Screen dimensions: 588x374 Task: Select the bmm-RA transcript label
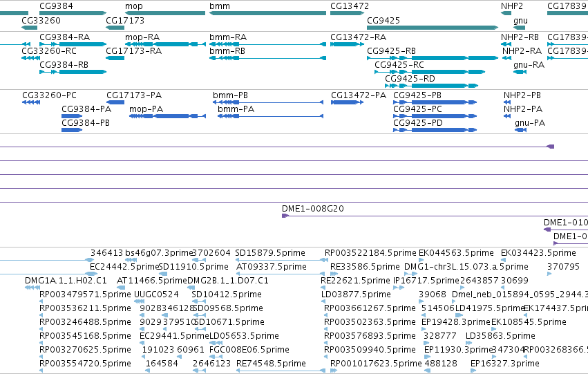point(228,37)
